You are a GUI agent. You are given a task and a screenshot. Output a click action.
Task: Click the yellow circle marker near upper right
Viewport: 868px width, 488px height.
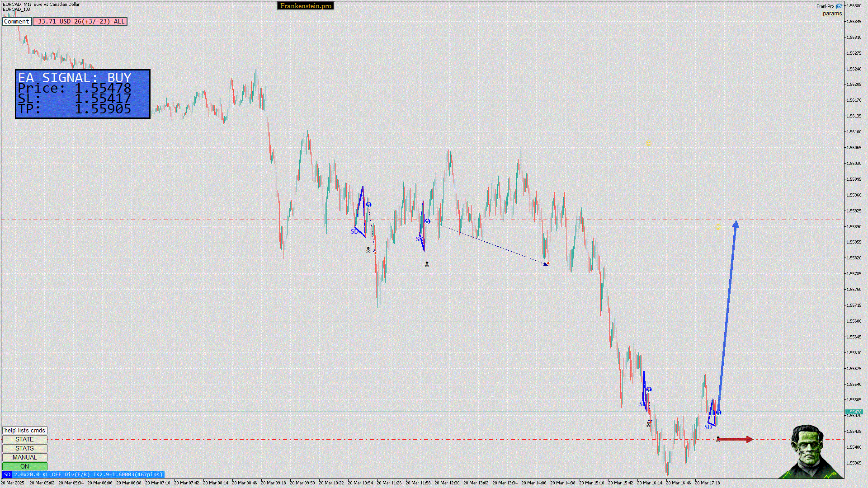tap(648, 144)
